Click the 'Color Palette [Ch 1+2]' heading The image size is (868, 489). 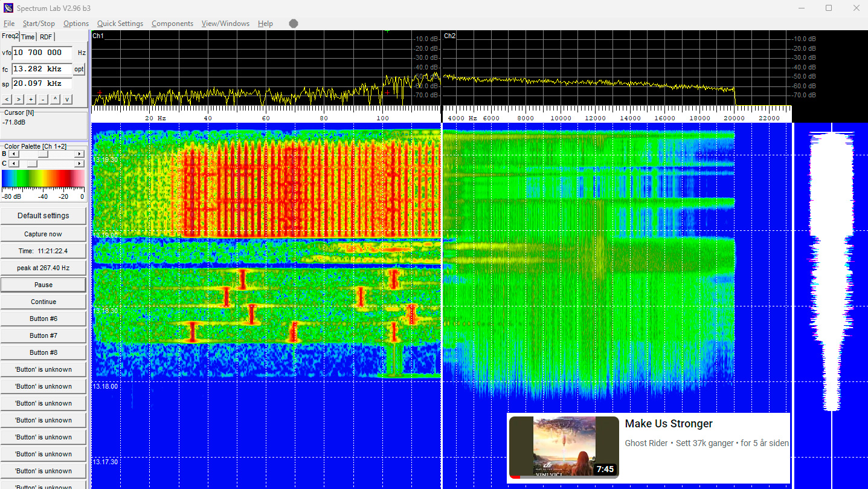click(36, 146)
